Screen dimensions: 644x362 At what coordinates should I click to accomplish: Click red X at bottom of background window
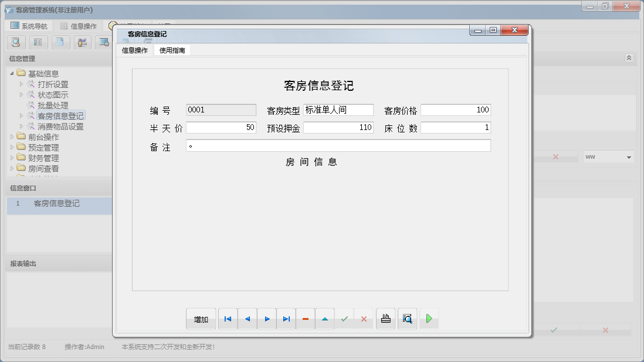(x=605, y=330)
